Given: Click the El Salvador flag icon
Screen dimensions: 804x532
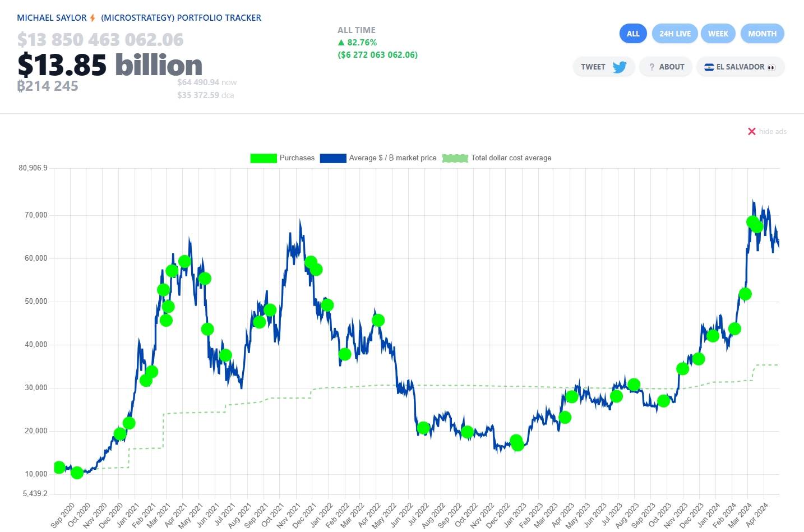Looking at the screenshot, I should pyautogui.click(x=709, y=67).
